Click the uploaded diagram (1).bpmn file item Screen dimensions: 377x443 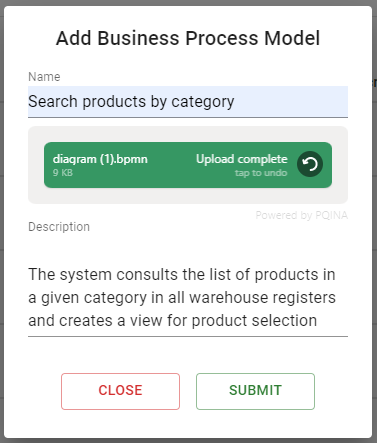[188, 165]
